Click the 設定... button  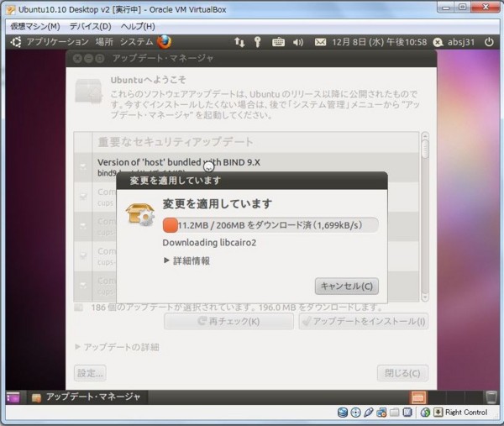pos(90,373)
